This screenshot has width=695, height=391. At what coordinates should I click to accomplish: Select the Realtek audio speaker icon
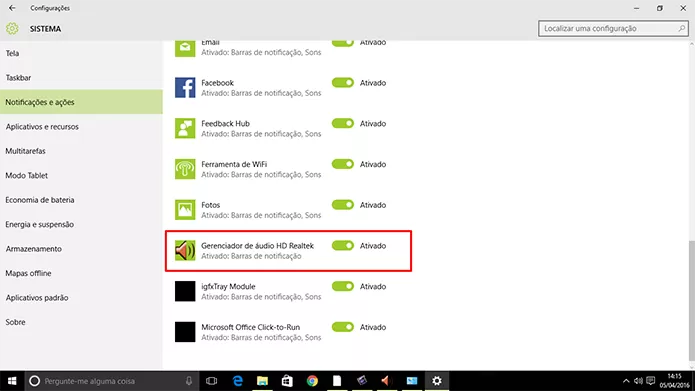[x=185, y=250]
